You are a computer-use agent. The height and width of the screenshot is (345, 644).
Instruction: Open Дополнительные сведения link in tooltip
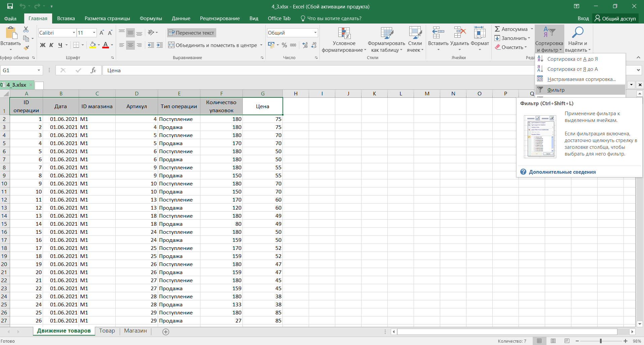pyautogui.click(x=562, y=172)
